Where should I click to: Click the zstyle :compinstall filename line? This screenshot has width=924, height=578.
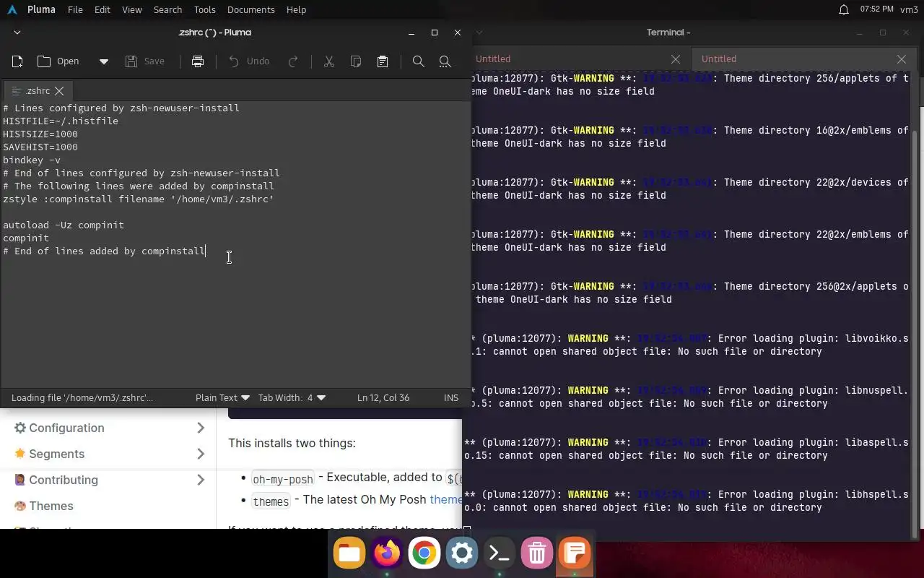pyautogui.click(x=139, y=199)
